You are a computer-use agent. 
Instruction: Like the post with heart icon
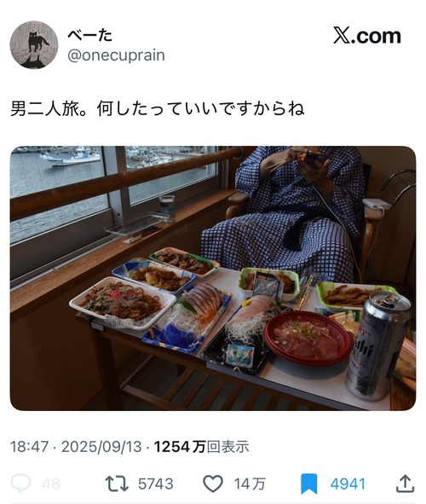pyautogui.click(x=214, y=484)
